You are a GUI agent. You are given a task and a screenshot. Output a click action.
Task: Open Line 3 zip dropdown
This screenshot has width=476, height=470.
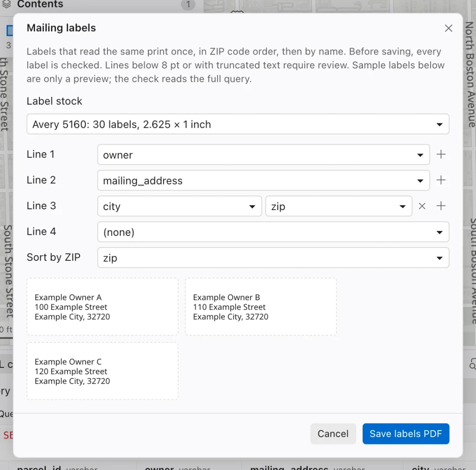pyautogui.click(x=338, y=206)
